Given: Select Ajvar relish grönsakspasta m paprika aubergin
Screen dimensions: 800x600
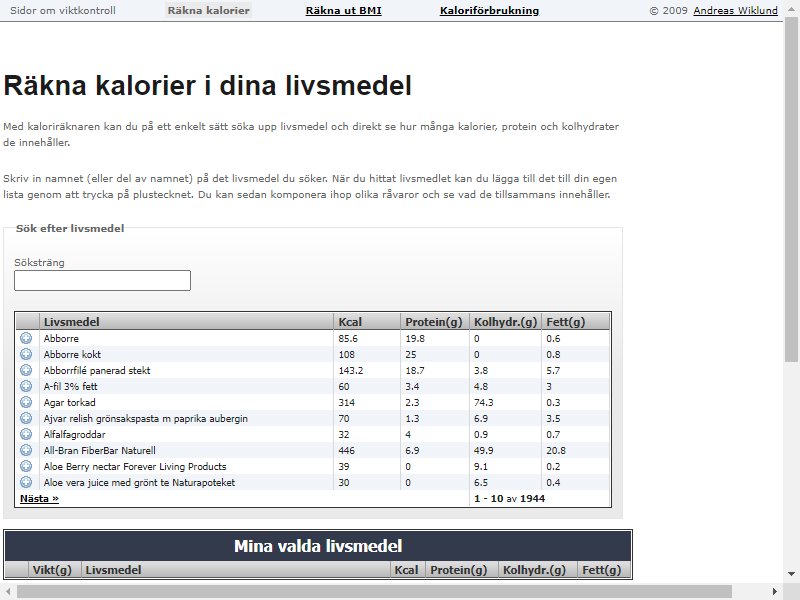Looking at the screenshot, I should click(x=145, y=418).
